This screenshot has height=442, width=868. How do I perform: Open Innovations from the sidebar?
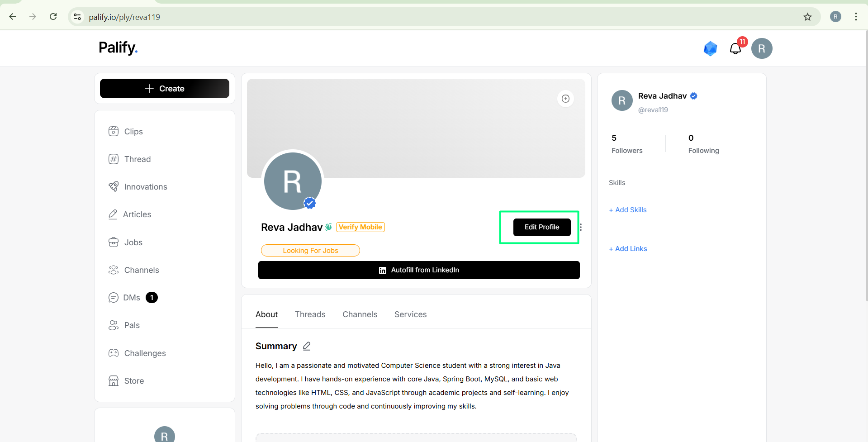click(138, 187)
